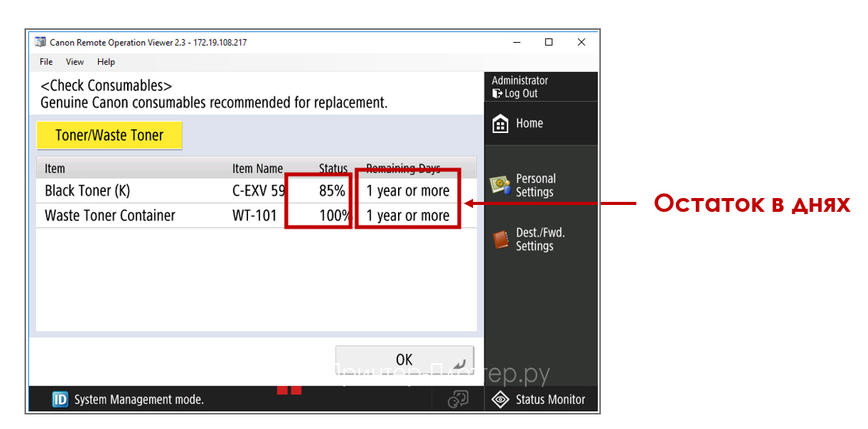Screen dimensions: 868x429
Task: Open Personal Settings icon
Action: click(x=500, y=185)
